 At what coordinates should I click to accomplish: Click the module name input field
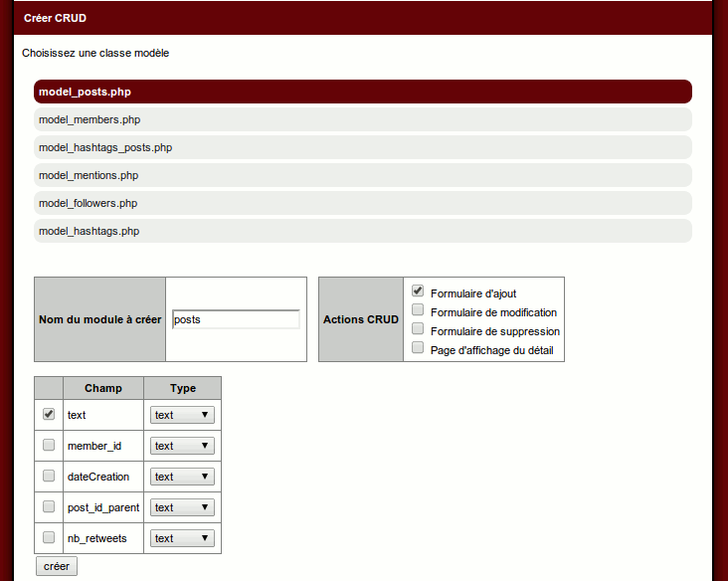(236, 319)
